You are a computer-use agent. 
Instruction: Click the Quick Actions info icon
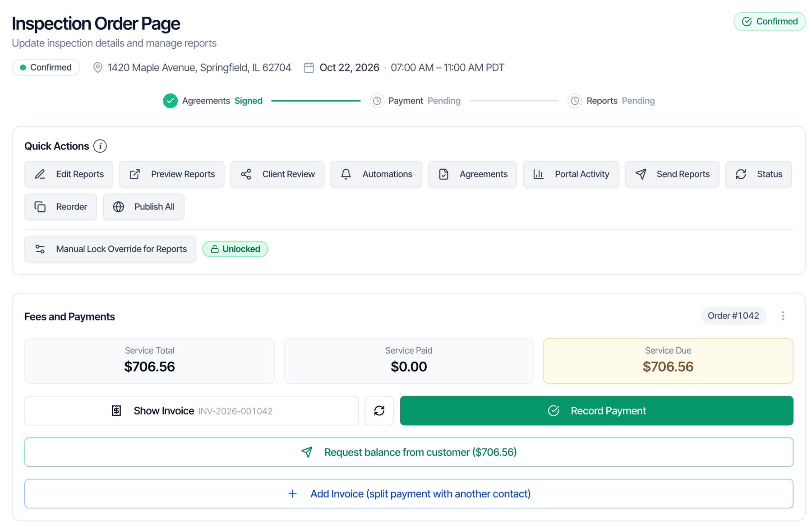100,146
